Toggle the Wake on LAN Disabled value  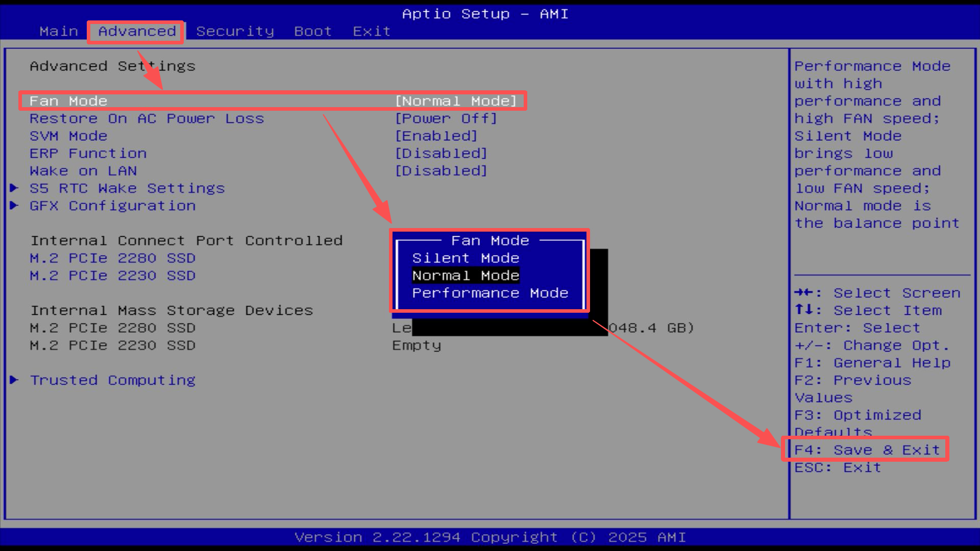pyautogui.click(x=441, y=171)
